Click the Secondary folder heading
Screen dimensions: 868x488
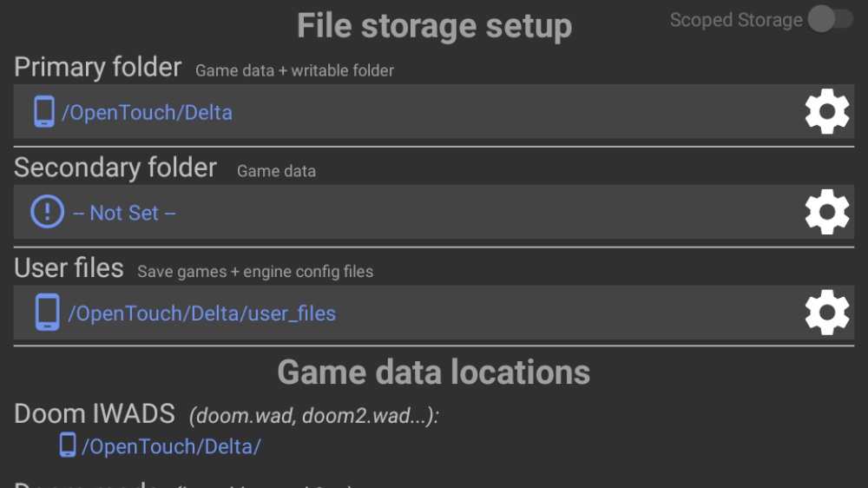coord(115,168)
